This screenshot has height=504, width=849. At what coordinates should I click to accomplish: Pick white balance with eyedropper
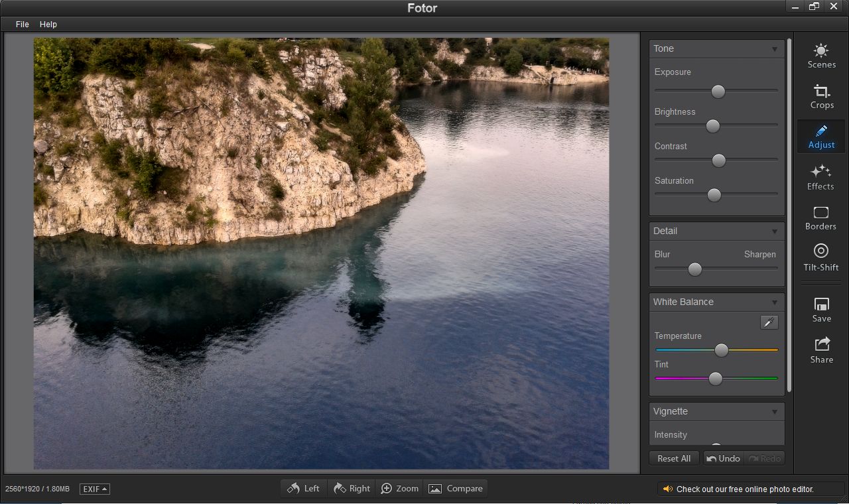[769, 322]
